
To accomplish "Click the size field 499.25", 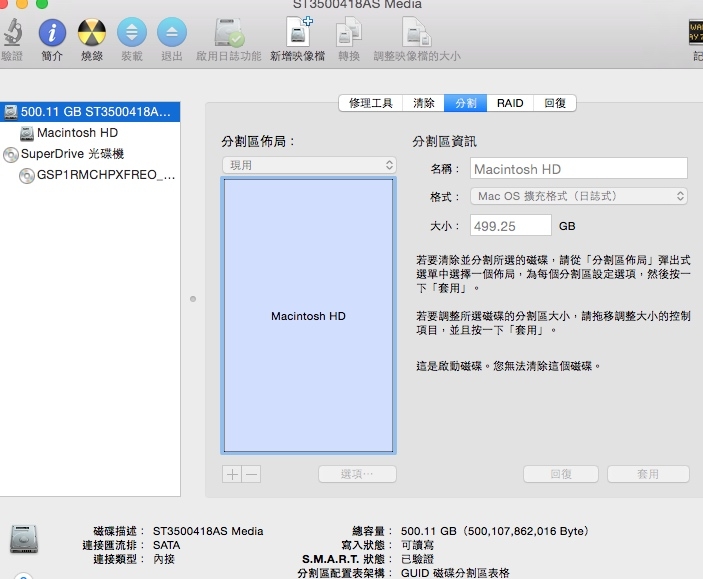I will point(510,225).
